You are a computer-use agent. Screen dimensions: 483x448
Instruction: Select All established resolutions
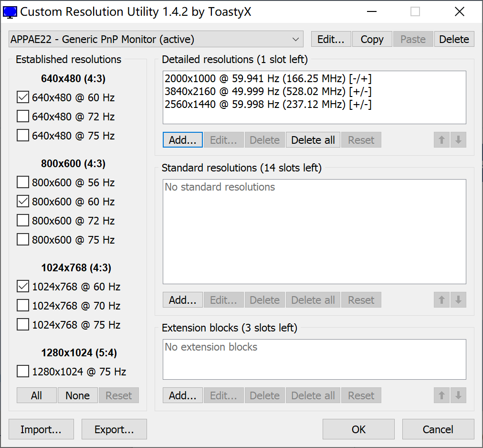click(x=37, y=395)
